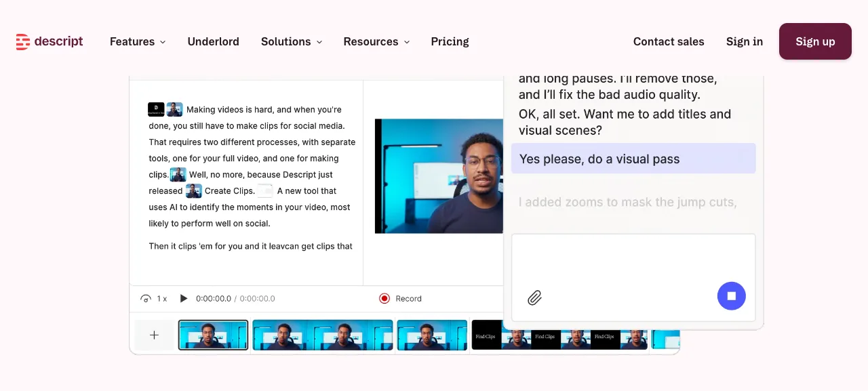
Task: Select the third timeline clip before Find Clips
Action: pos(432,335)
